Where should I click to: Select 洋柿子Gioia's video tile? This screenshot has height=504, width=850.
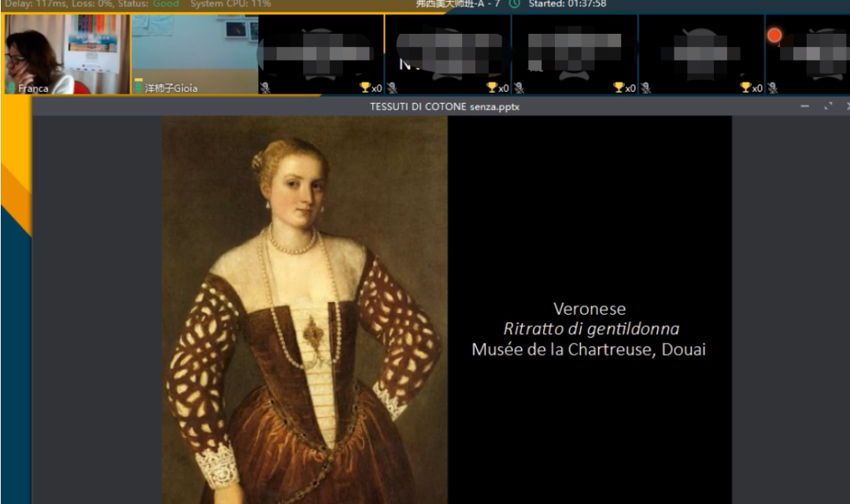pyautogui.click(x=194, y=54)
